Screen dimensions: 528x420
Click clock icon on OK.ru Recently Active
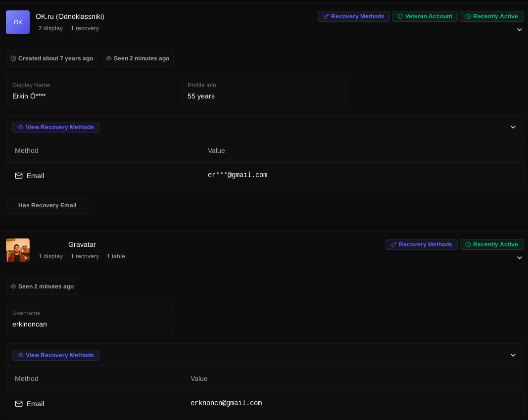[468, 16]
